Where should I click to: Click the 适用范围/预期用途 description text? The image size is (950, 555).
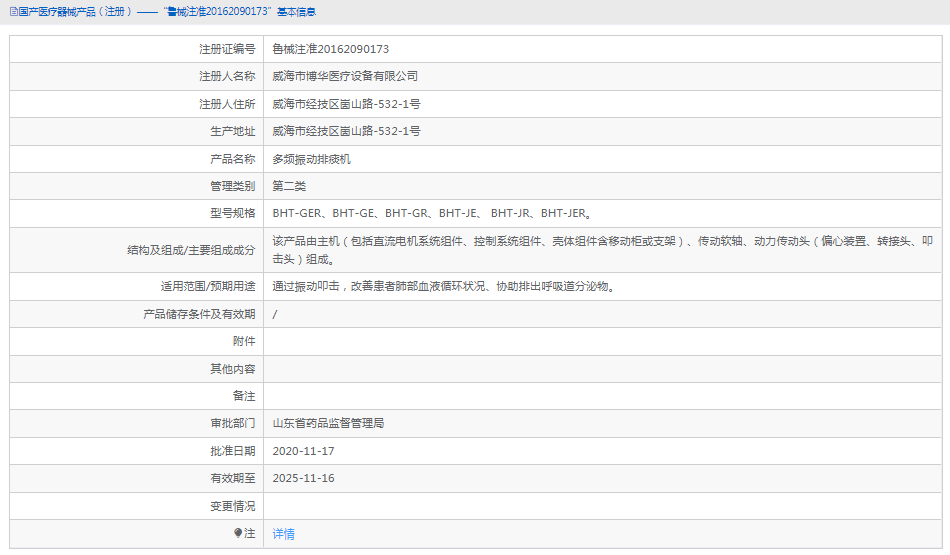tap(443, 286)
